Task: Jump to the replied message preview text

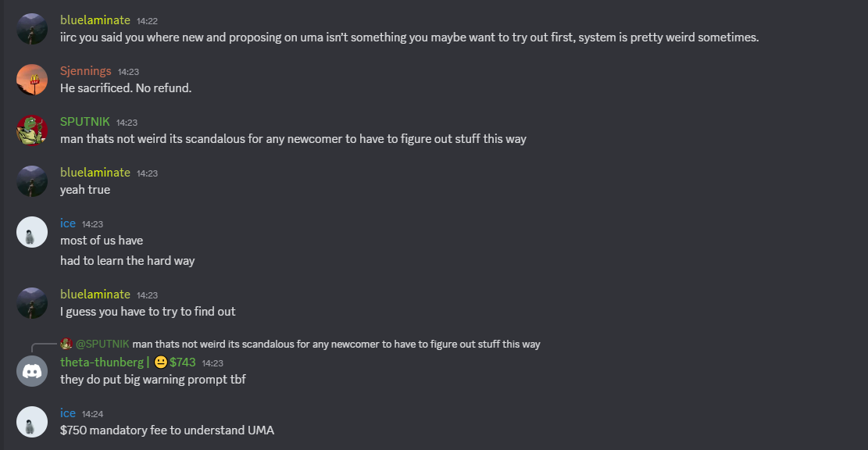Action: 336,344
